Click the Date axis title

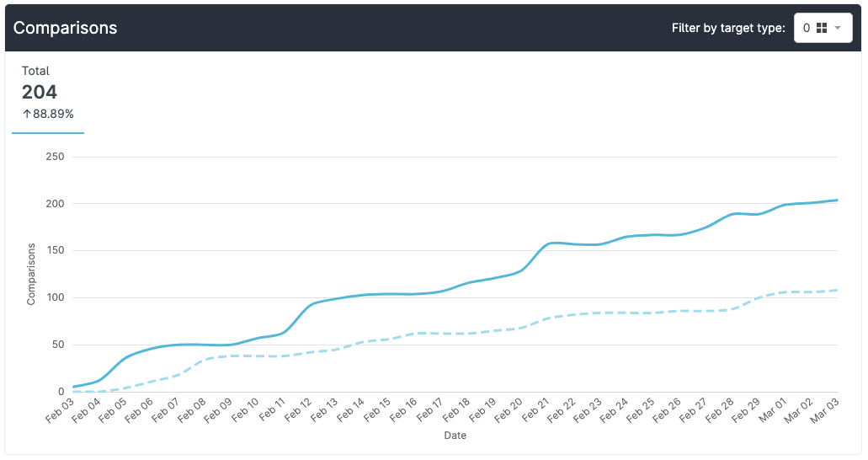(x=455, y=436)
